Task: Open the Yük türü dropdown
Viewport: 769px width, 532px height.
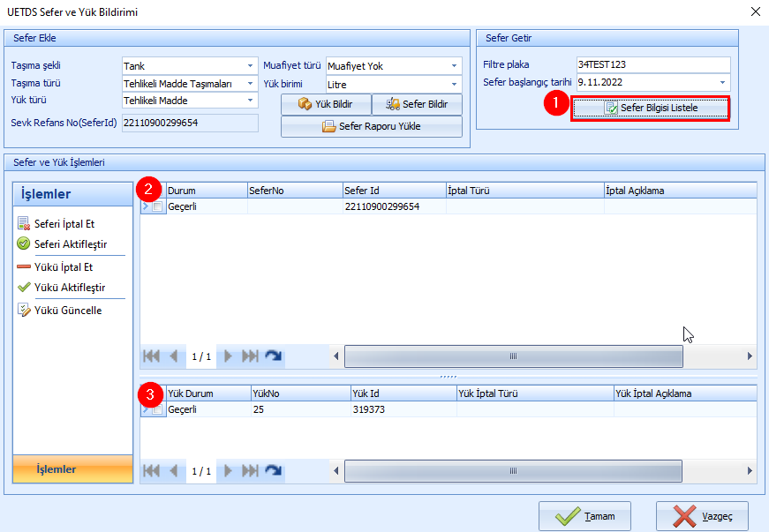Action: [x=250, y=101]
